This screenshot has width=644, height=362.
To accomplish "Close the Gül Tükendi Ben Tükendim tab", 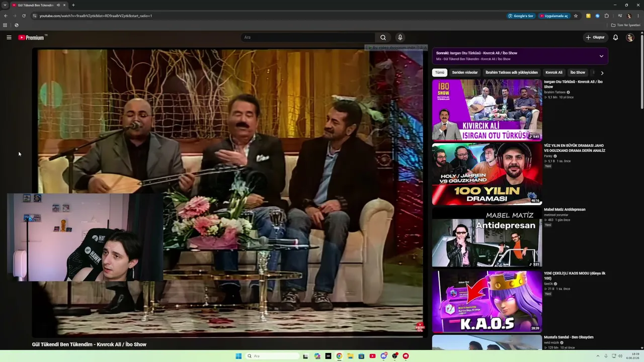I will click(64, 5).
